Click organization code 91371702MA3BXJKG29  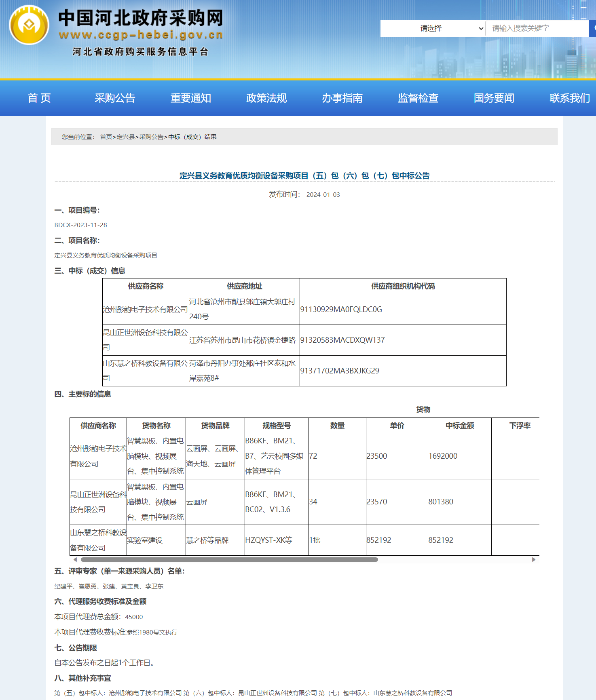(x=340, y=371)
